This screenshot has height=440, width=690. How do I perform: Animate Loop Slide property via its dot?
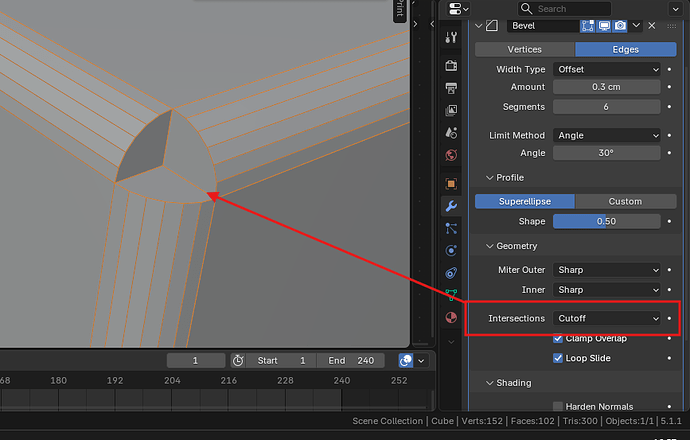(669, 358)
